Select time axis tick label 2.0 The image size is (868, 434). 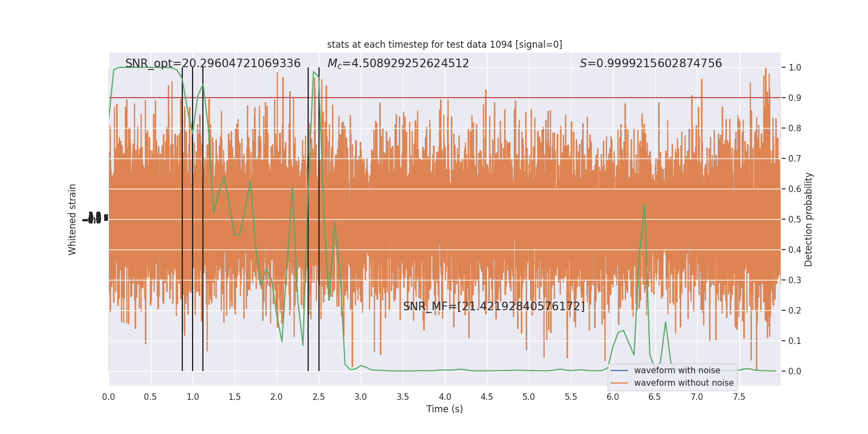click(x=277, y=397)
